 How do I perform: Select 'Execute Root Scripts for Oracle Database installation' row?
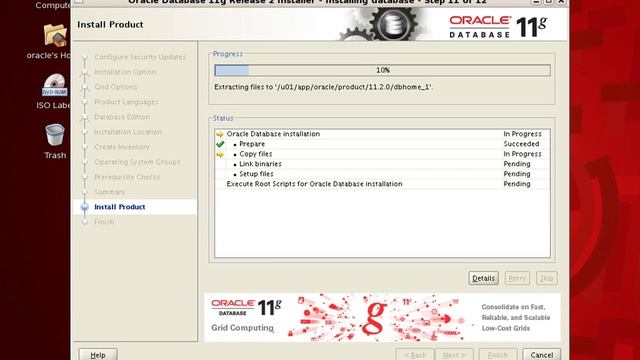coord(382,184)
